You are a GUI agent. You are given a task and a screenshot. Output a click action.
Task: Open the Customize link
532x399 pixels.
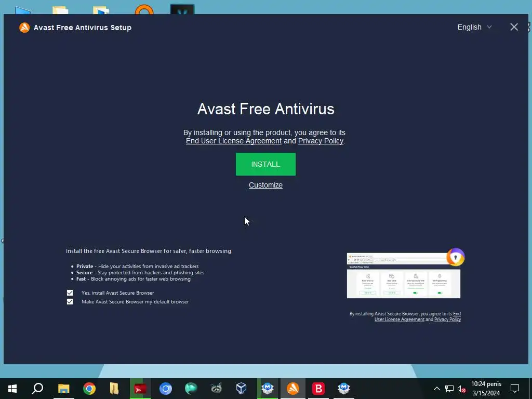[x=265, y=185]
